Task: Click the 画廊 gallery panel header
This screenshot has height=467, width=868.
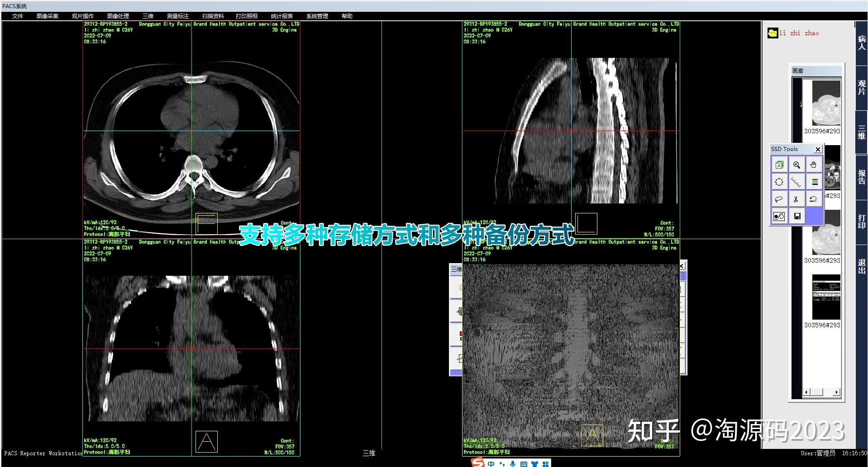Action: click(816, 71)
